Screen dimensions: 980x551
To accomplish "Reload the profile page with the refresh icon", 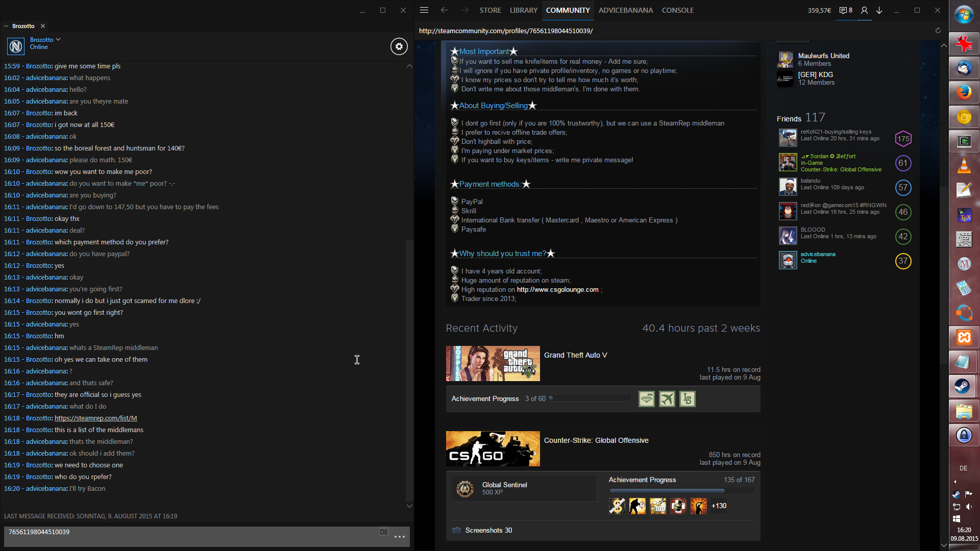I will (938, 31).
